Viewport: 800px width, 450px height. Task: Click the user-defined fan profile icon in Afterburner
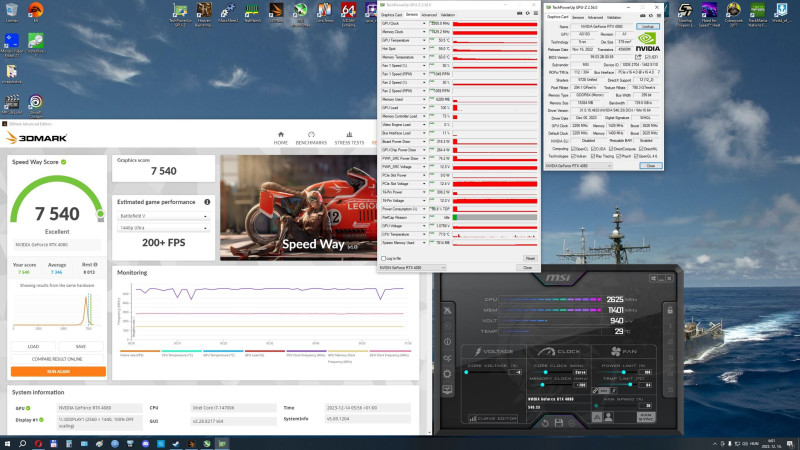click(x=608, y=417)
